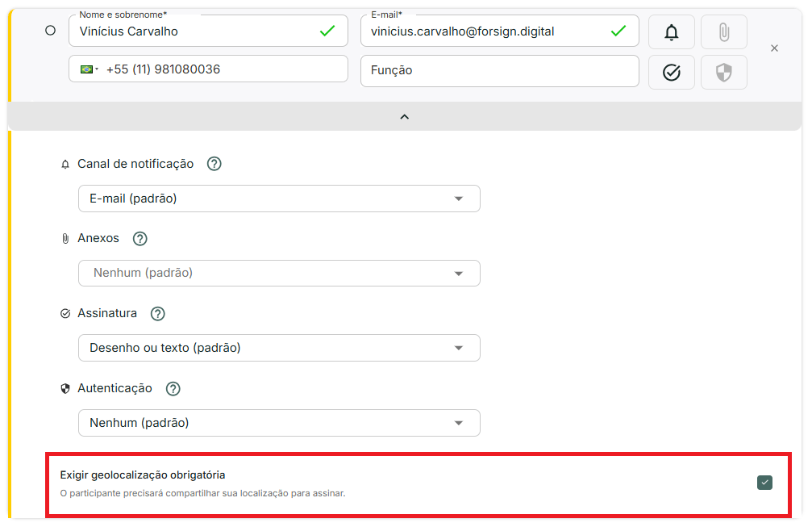Collapse the participant options with chevron bar
812x527 pixels.
click(x=405, y=117)
